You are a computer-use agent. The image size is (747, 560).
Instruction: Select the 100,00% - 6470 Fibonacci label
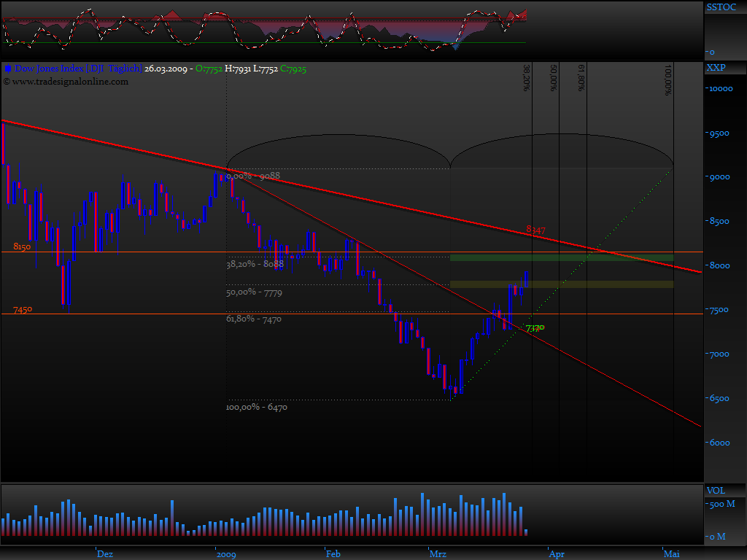(256, 407)
